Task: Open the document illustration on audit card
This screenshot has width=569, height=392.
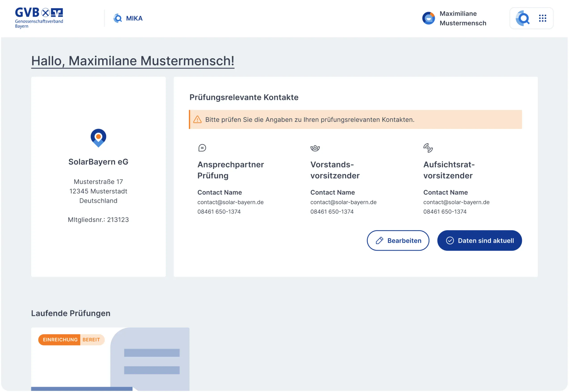Action: click(150, 359)
